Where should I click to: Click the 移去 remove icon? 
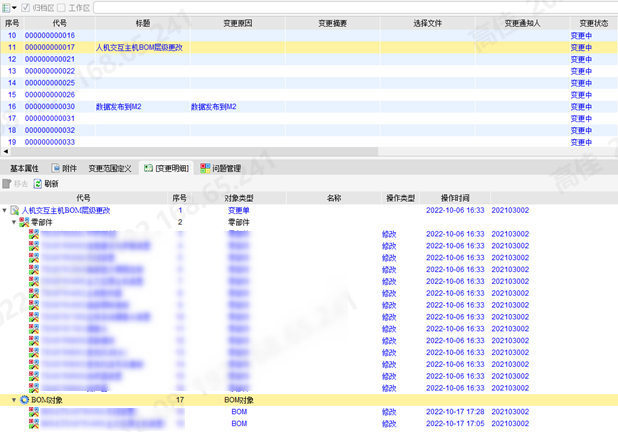8,184
